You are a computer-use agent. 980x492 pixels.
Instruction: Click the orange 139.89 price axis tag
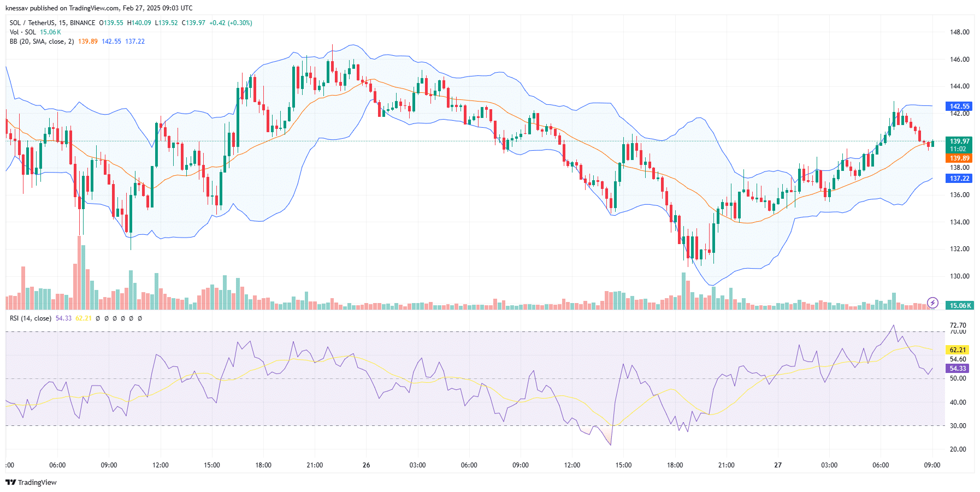(x=959, y=158)
